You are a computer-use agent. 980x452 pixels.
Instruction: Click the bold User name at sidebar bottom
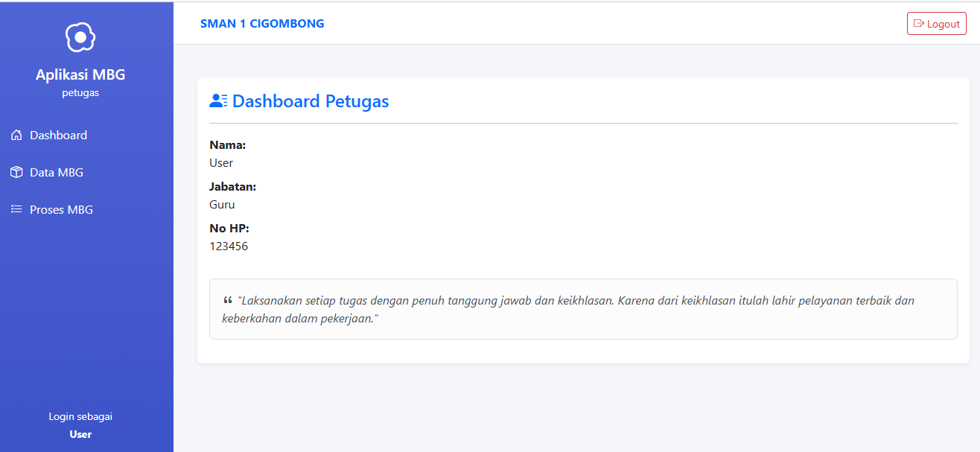point(80,434)
